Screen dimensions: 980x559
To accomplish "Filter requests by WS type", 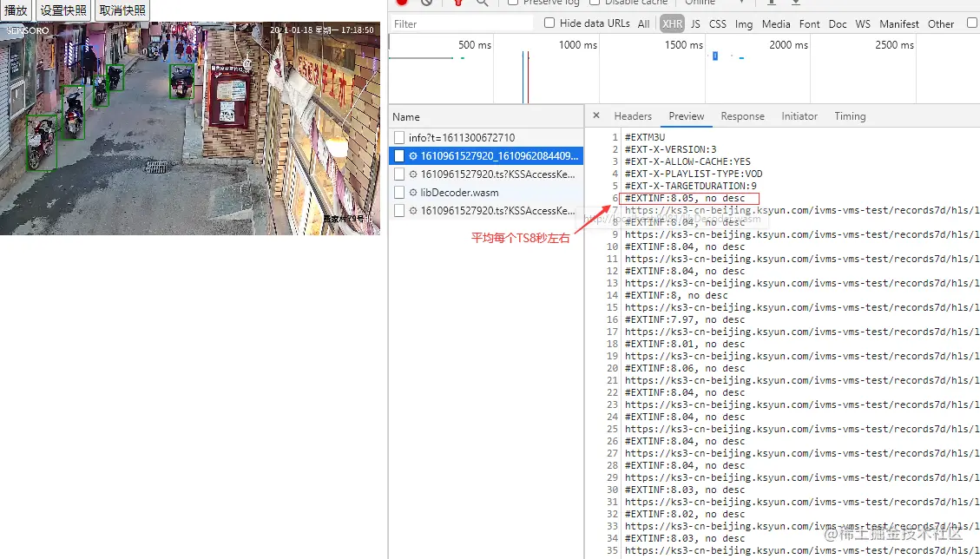I will tap(863, 24).
